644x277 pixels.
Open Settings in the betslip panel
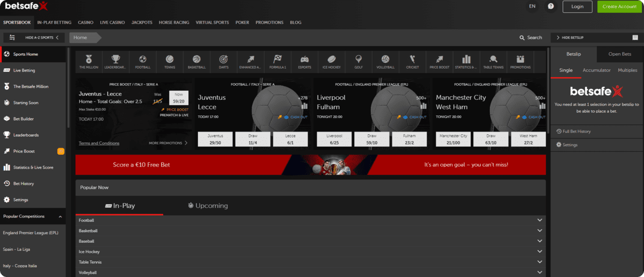567,145
